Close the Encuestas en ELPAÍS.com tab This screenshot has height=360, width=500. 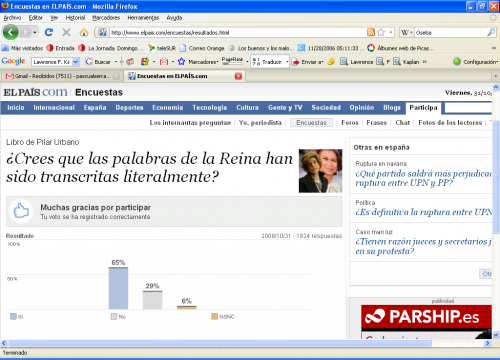[x=238, y=76]
